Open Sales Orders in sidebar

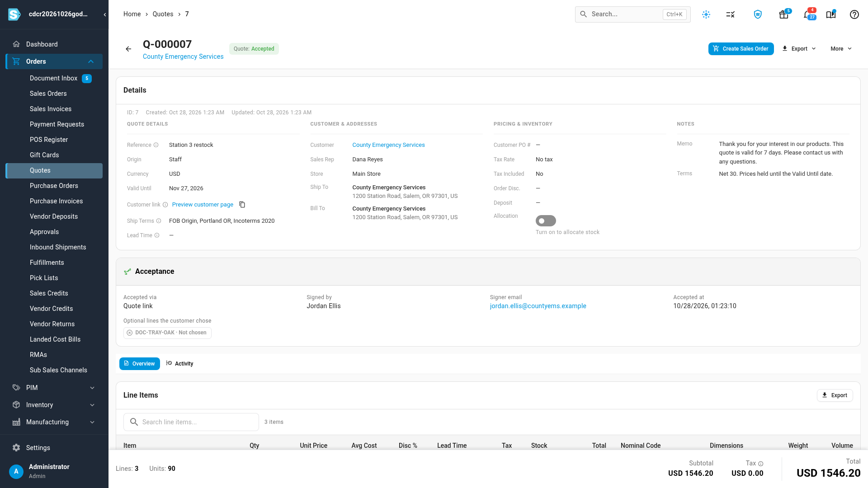[48, 94]
